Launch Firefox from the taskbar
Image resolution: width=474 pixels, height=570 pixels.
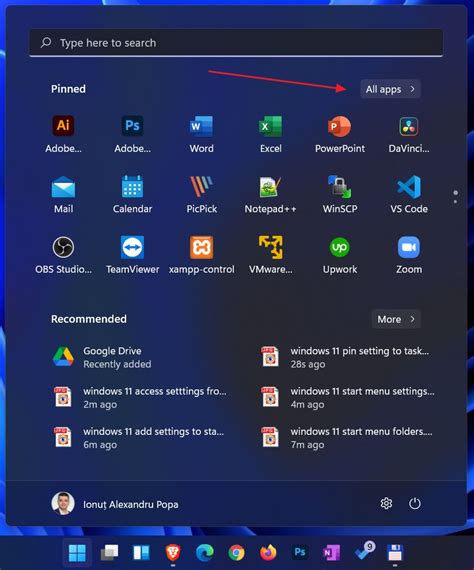pyautogui.click(x=268, y=553)
